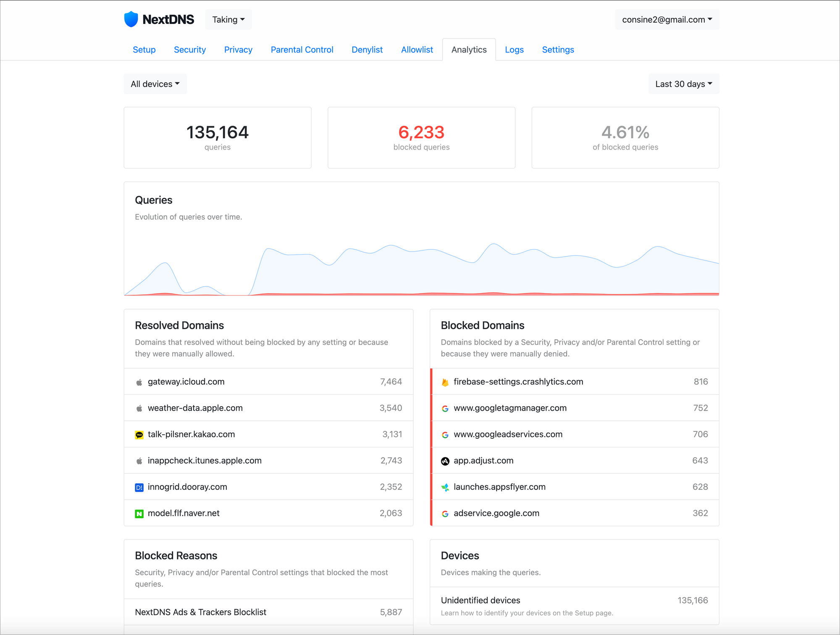Image resolution: width=840 pixels, height=635 pixels.
Task: Open the consine2@gmail.com account dropdown
Action: pos(667,19)
